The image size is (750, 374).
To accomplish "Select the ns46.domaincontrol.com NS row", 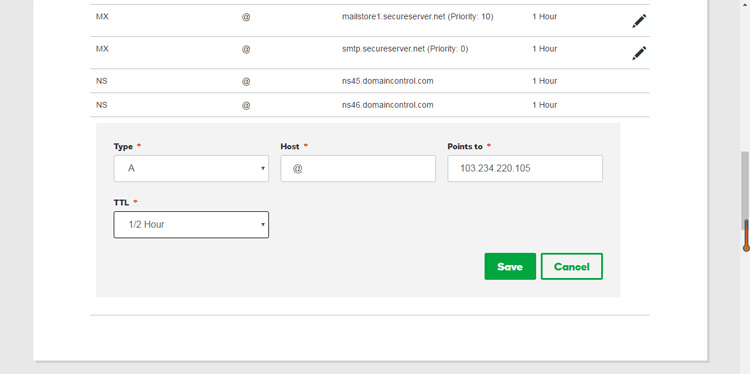I will (370, 105).
